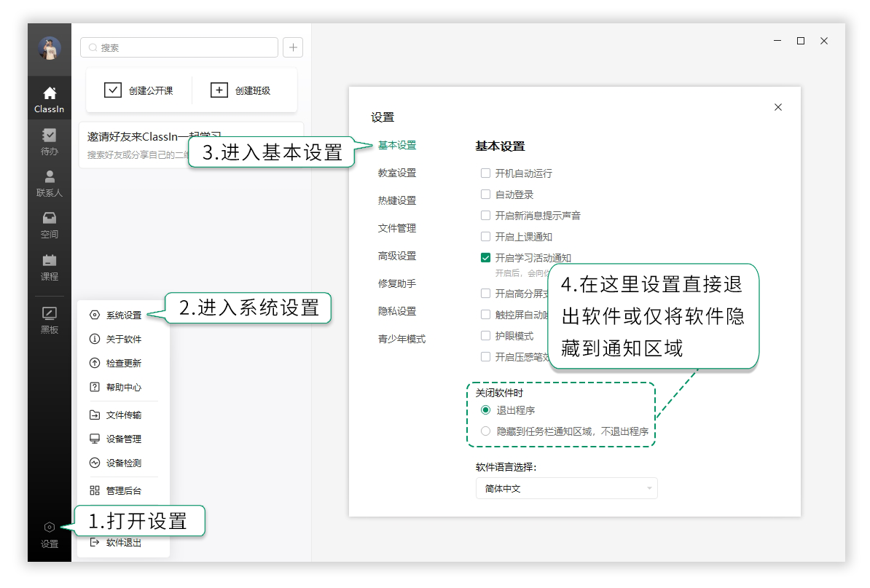The height and width of the screenshot is (588, 870).
Task: Choose 设备管理 from the popup menu
Action: 123,439
